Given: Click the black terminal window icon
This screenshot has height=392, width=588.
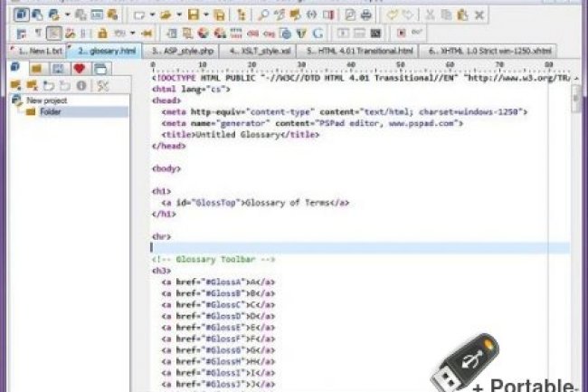Looking at the screenshot, I should pyautogui.click(x=375, y=33).
